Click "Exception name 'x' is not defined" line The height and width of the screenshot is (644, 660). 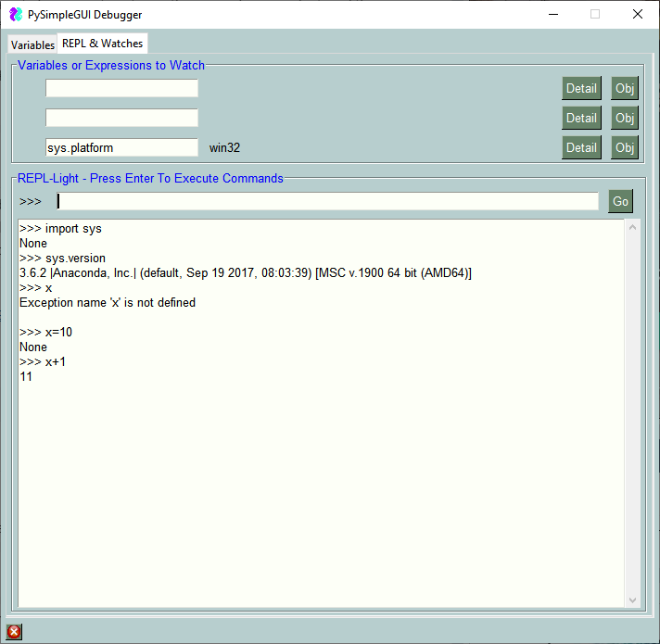pos(108,302)
